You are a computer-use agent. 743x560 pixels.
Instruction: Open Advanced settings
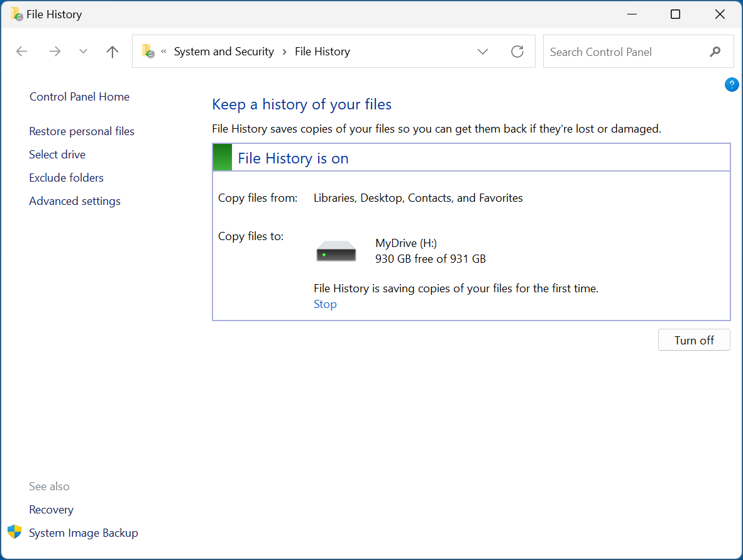pyautogui.click(x=75, y=200)
